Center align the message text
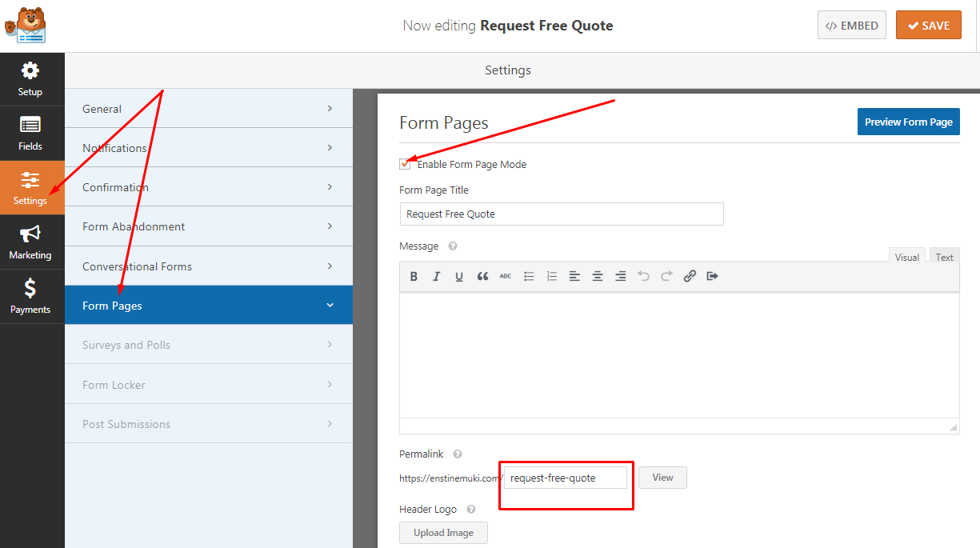Screen dimensions: 980x548 [x=597, y=276]
